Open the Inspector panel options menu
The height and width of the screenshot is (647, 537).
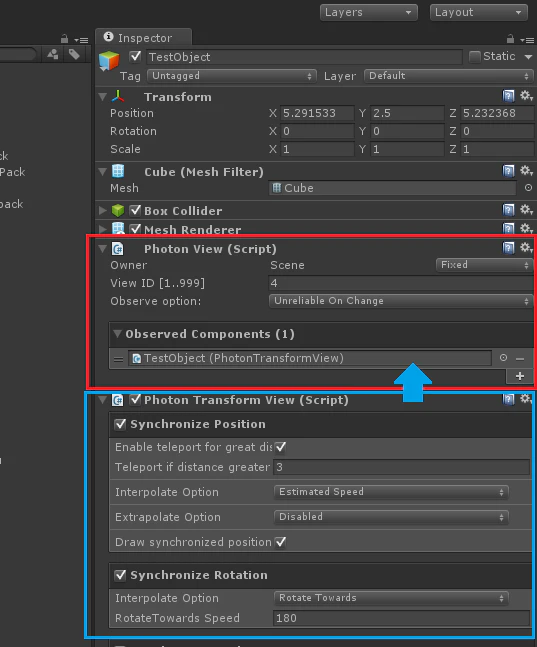point(527,40)
